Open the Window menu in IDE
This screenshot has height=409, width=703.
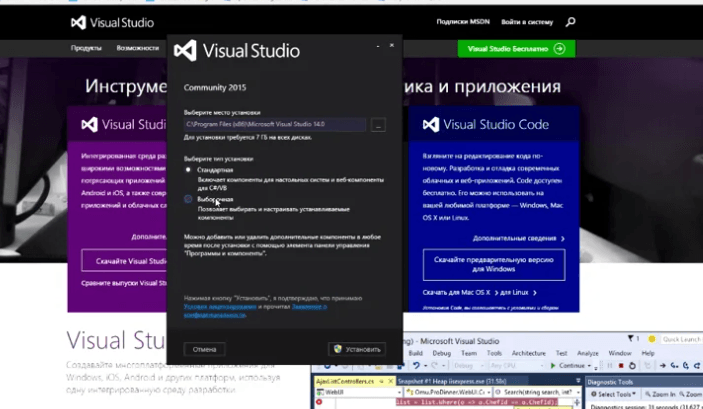point(620,353)
